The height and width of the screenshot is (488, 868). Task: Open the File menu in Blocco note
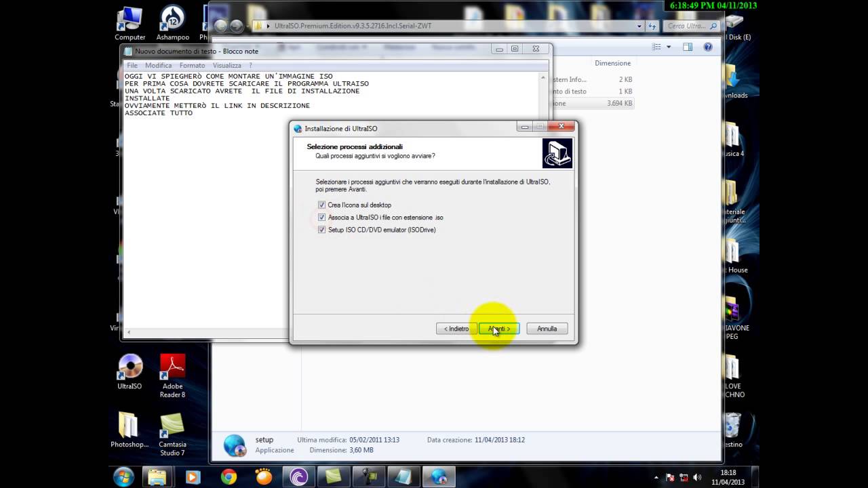pyautogui.click(x=132, y=66)
